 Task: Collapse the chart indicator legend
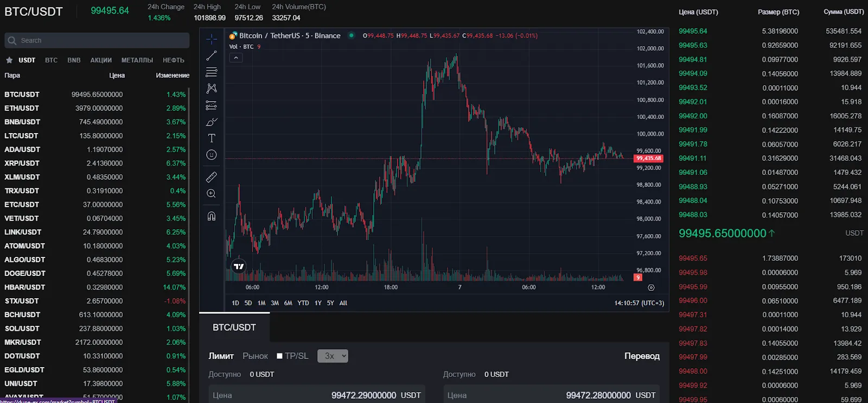pos(236,58)
